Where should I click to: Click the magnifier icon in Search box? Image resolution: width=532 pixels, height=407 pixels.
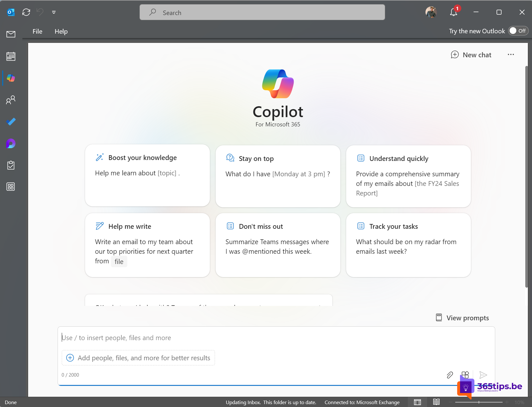[153, 12]
